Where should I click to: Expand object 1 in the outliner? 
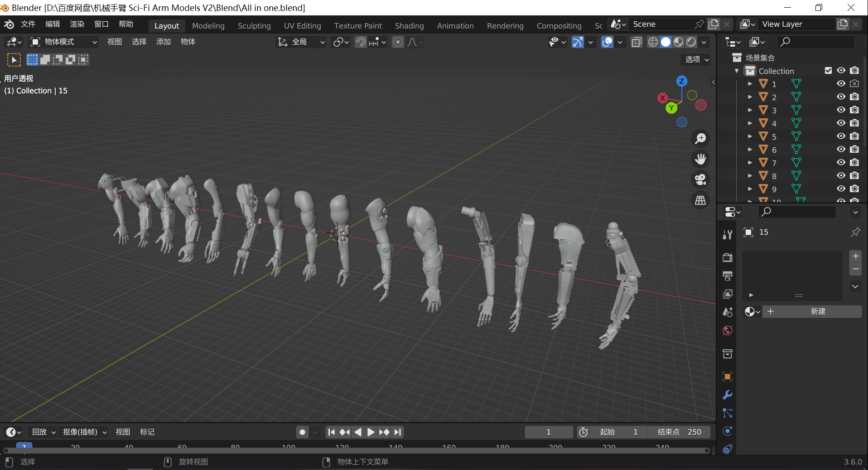point(750,84)
